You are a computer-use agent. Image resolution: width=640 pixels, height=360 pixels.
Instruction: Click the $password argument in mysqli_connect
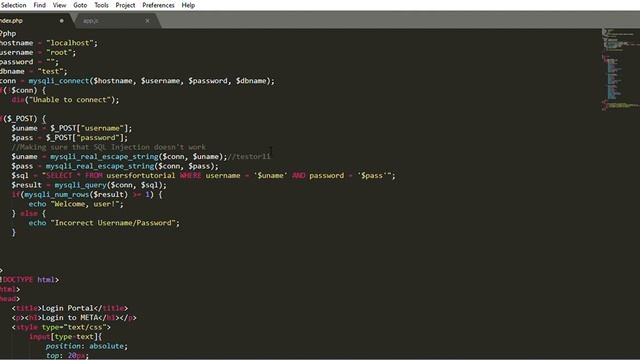pyautogui.click(x=208, y=81)
